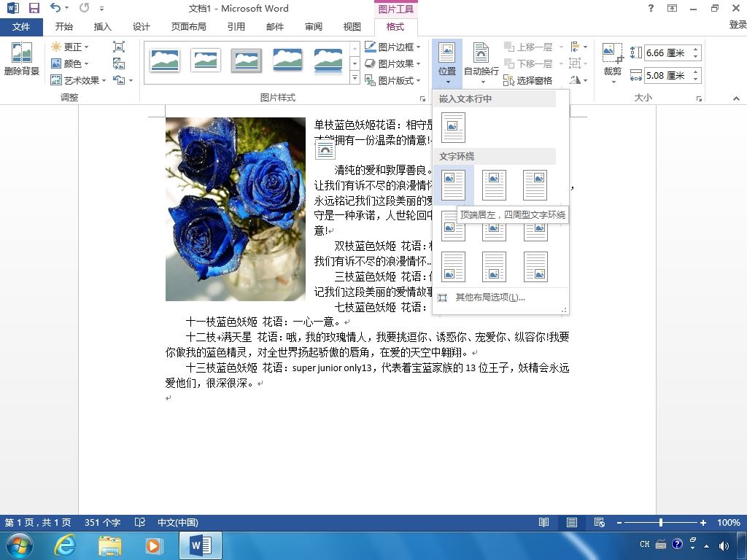Open Internet Explorer from the taskbar

(65, 545)
